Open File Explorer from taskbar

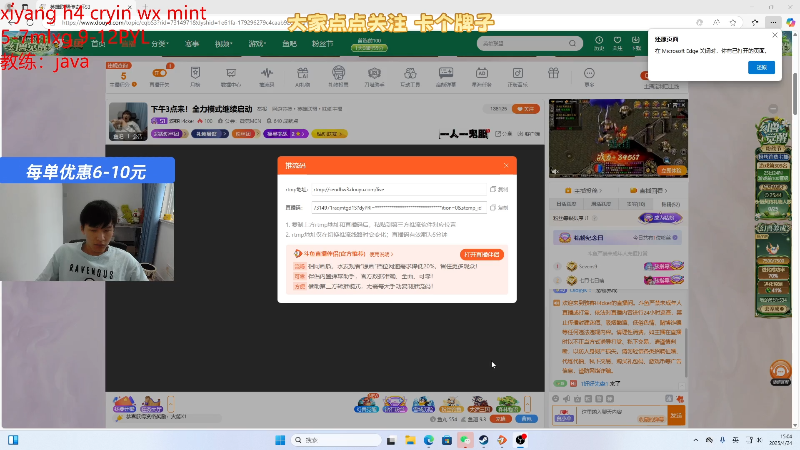(410, 440)
